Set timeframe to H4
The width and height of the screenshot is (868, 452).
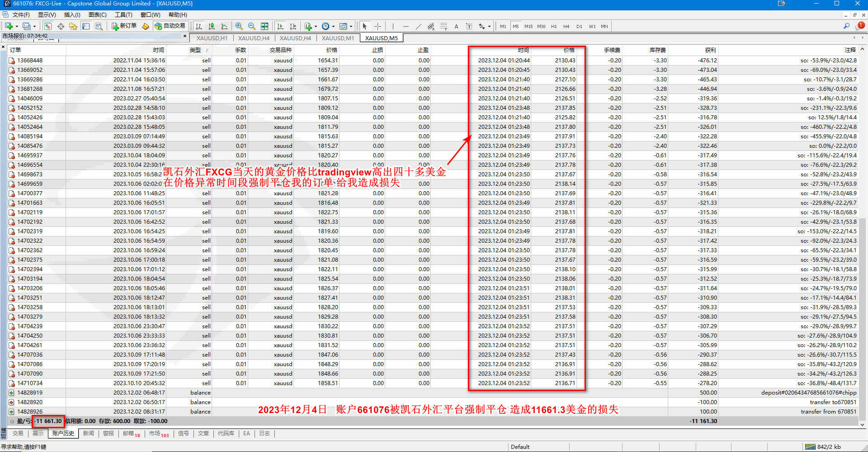[x=566, y=26]
